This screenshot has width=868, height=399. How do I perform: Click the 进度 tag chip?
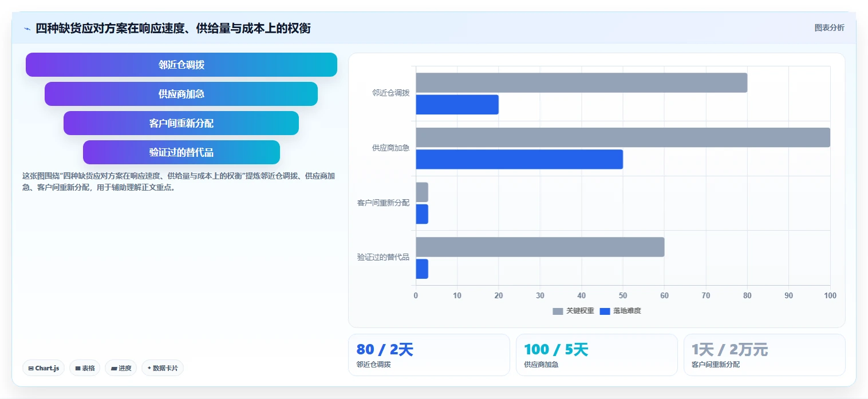click(121, 368)
